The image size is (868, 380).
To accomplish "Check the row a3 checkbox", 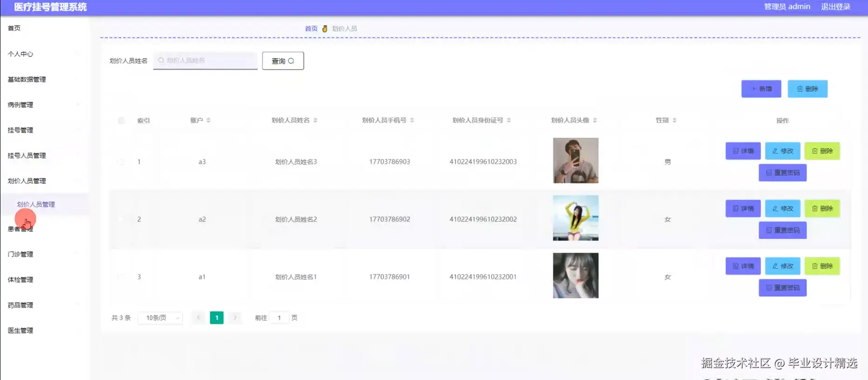I will tap(121, 162).
